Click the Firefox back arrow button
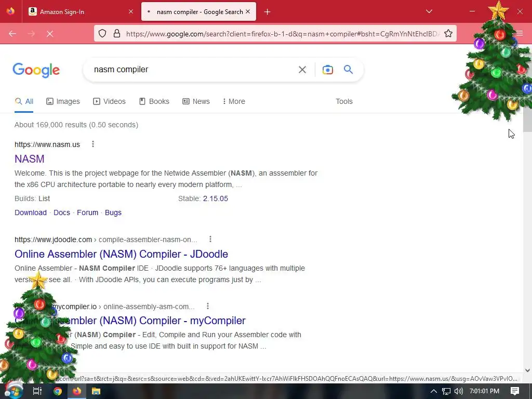Screen dimensions: 532x399 (x=12, y=34)
